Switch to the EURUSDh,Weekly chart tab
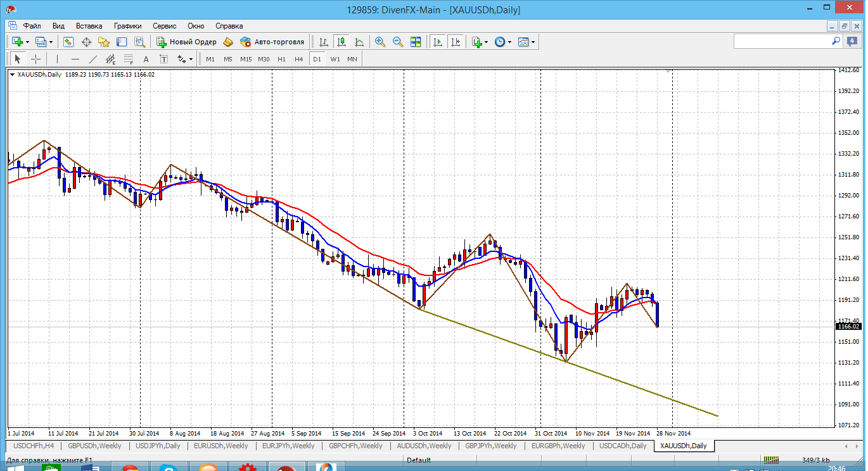The width and height of the screenshot is (868, 471). coord(220,446)
